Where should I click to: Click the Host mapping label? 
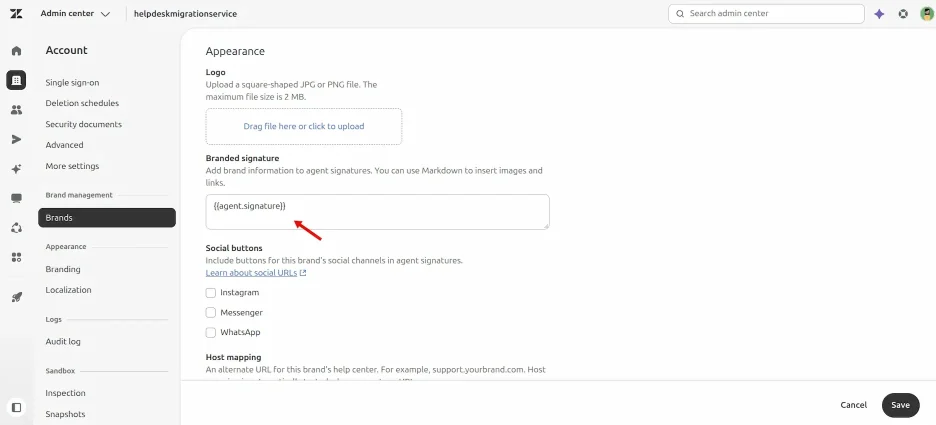pos(233,357)
